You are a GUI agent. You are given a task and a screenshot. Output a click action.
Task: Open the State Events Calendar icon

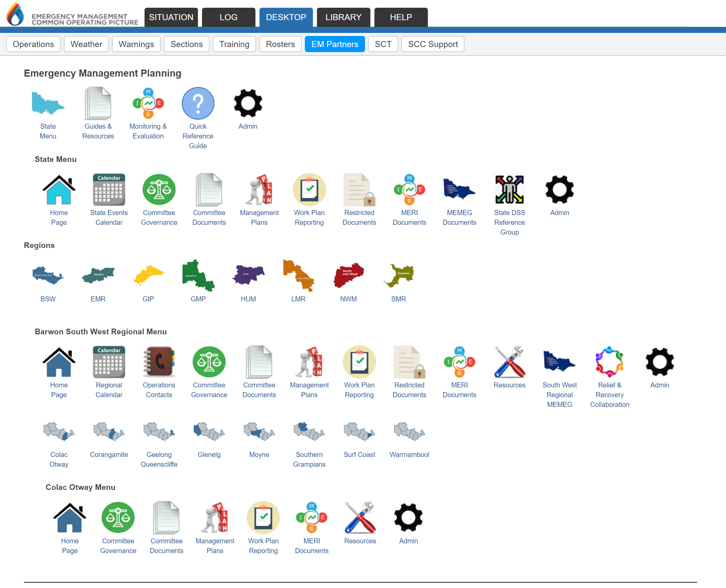[109, 190]
